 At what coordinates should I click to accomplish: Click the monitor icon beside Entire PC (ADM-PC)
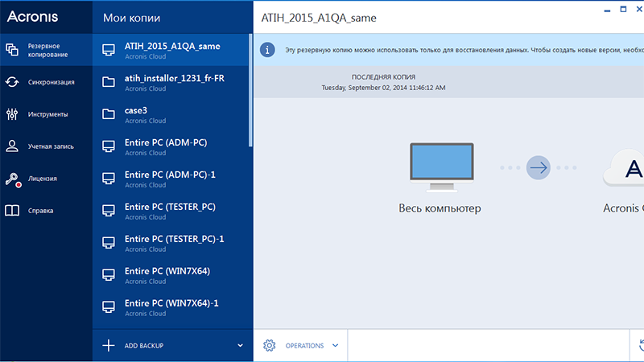tap(109, 146)
